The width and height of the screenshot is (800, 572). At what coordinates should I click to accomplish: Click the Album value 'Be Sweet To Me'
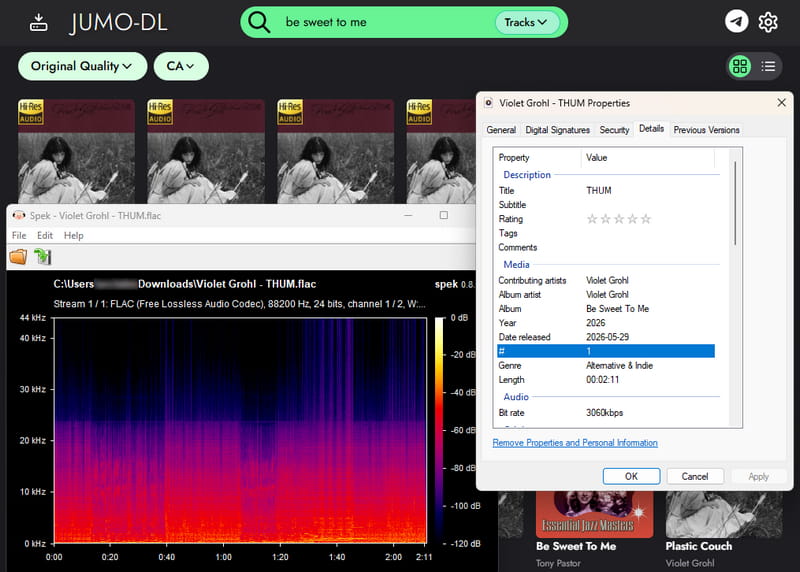(x=617, y=309)
